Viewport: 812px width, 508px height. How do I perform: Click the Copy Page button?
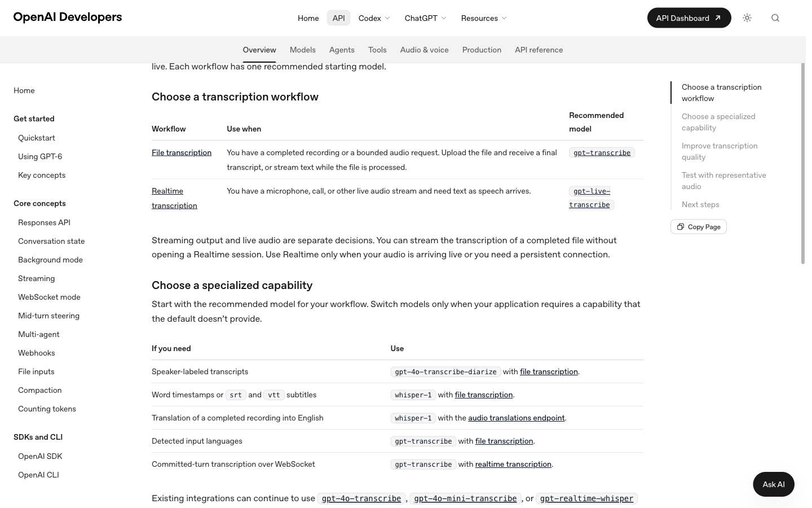coord(699,227)
